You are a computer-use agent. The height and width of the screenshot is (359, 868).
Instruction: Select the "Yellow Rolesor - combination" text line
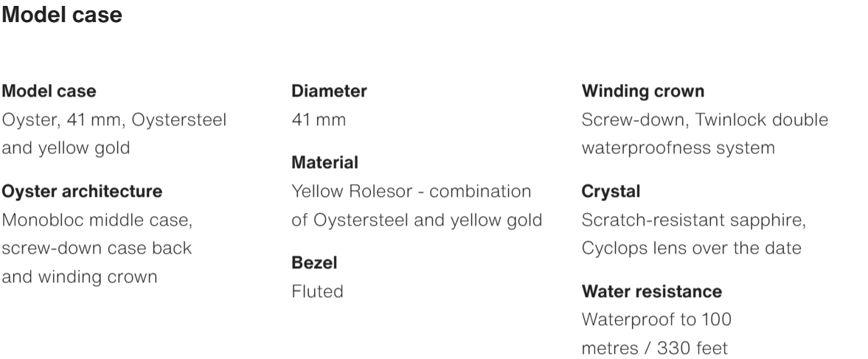411,192
